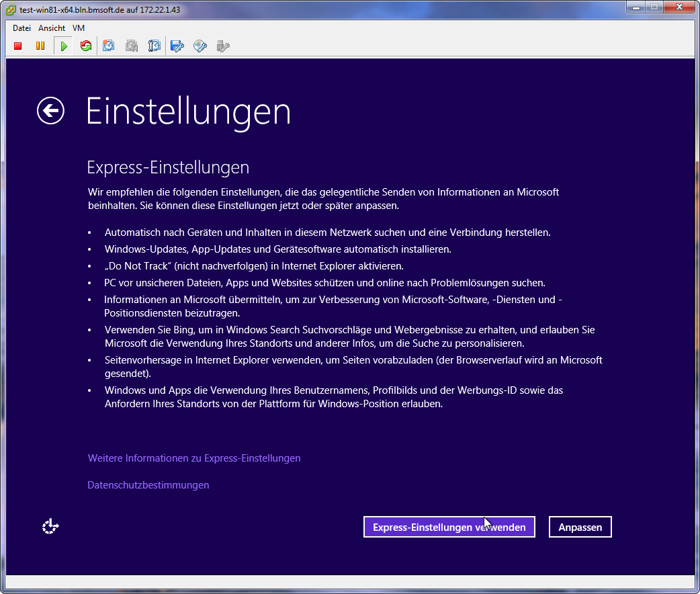Open the snapshot manager icon
The image size is (700, 594).
point(155,46)
